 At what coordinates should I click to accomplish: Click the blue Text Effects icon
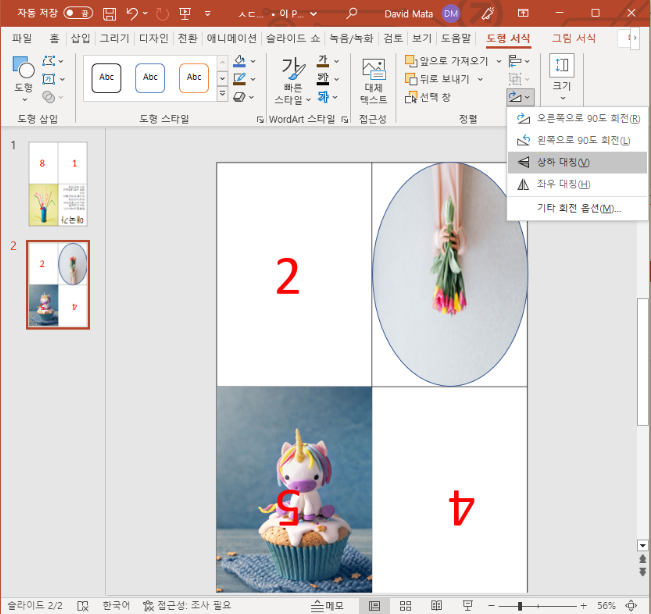[323, 97]
